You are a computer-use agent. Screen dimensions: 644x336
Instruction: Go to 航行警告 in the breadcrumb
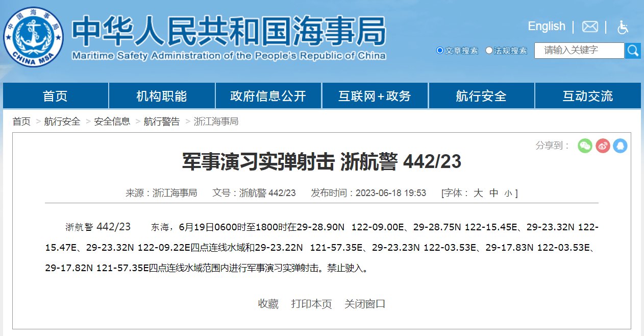(x=162, y=122)
